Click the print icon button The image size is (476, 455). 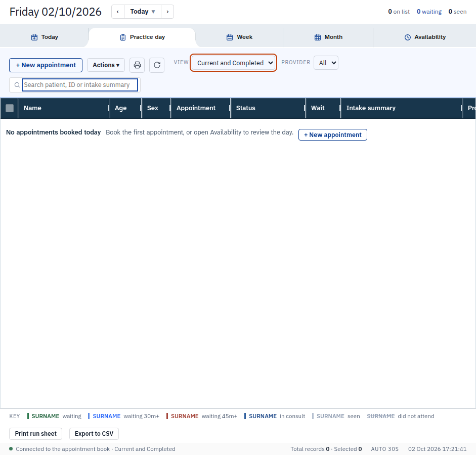point(137,65)
